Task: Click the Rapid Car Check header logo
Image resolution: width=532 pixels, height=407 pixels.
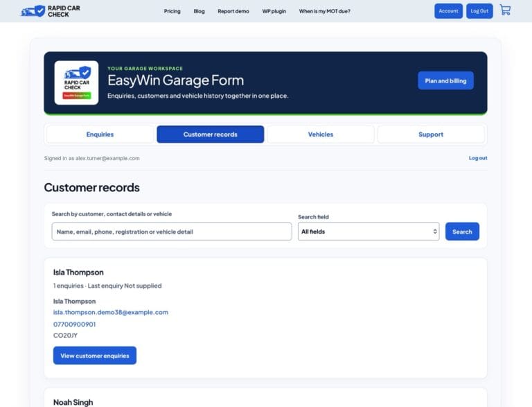Action: pyautogui.click(x=51, y=11)
